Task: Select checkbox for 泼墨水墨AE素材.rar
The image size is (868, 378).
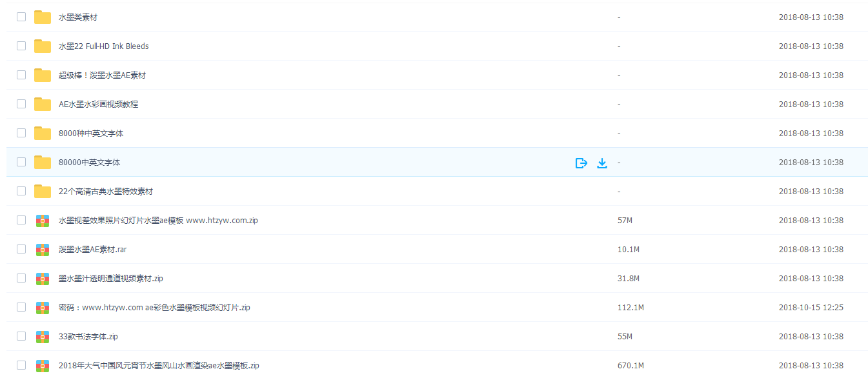Action: (21, 249)
